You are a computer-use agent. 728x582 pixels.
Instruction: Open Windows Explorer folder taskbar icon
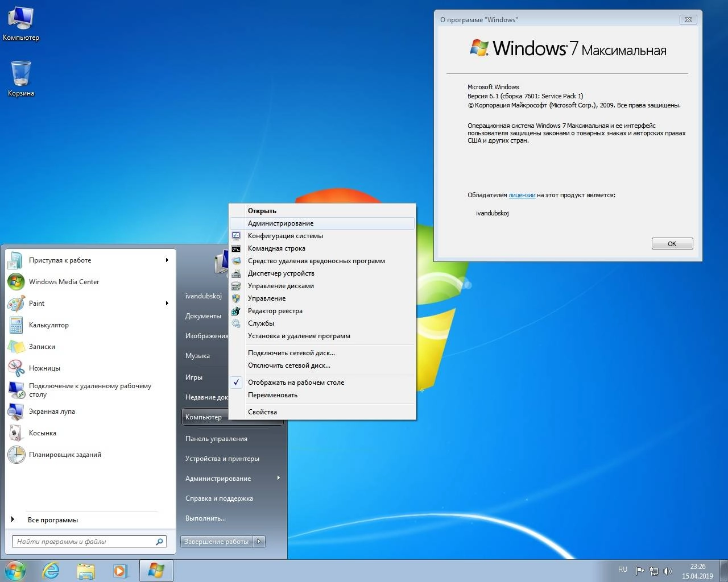pos(86,571)
